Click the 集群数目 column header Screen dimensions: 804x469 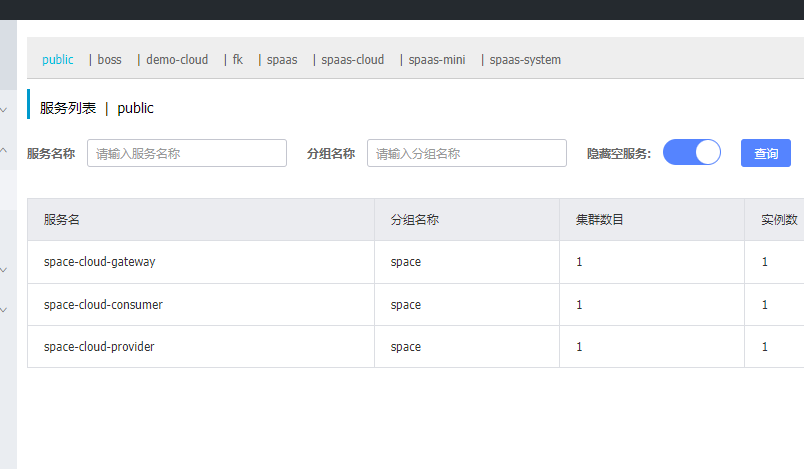coord(599,220)
